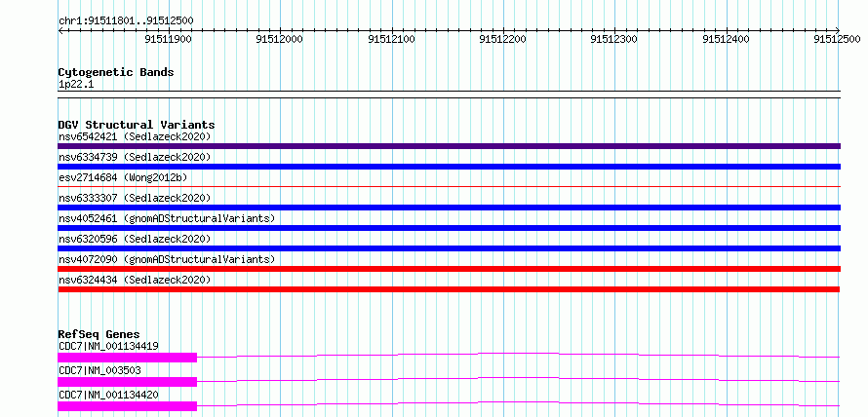Click the RefSeq Genes track title

[99, 334]
